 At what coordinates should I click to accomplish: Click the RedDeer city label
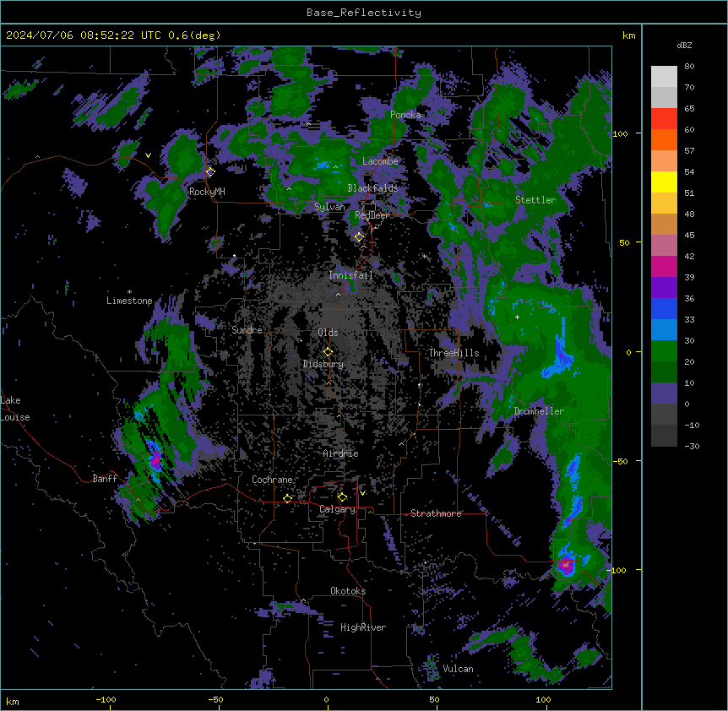click(x=372, y=215)
